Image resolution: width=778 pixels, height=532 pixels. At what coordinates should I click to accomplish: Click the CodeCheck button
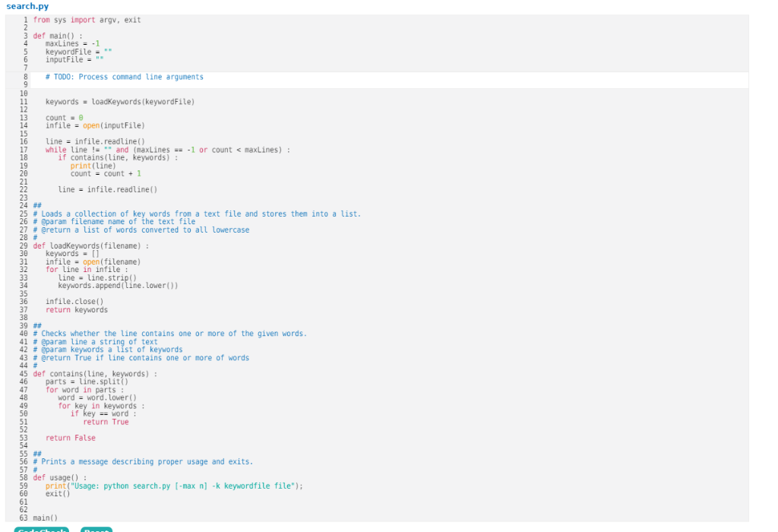42,530
